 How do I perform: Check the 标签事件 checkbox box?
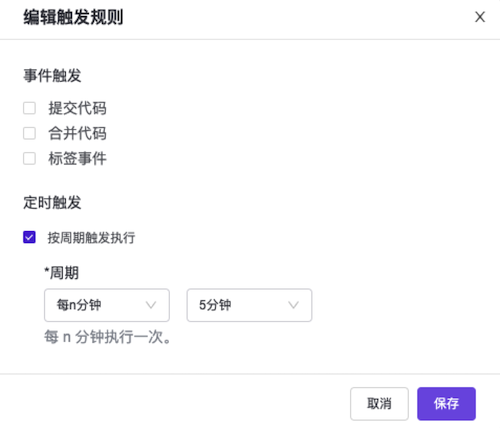point(29,158)
